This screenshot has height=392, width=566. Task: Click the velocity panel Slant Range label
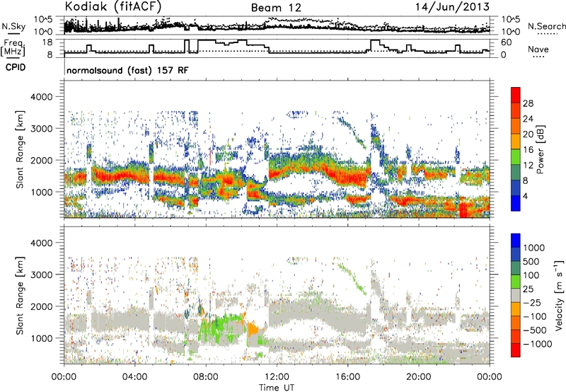point(21,295)
